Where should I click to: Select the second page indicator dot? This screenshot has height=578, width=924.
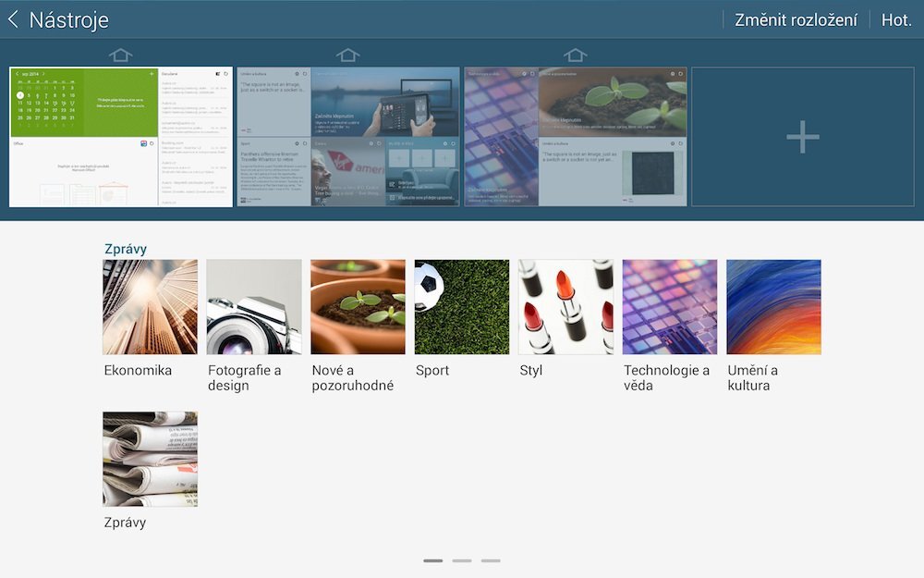[461, 560]
